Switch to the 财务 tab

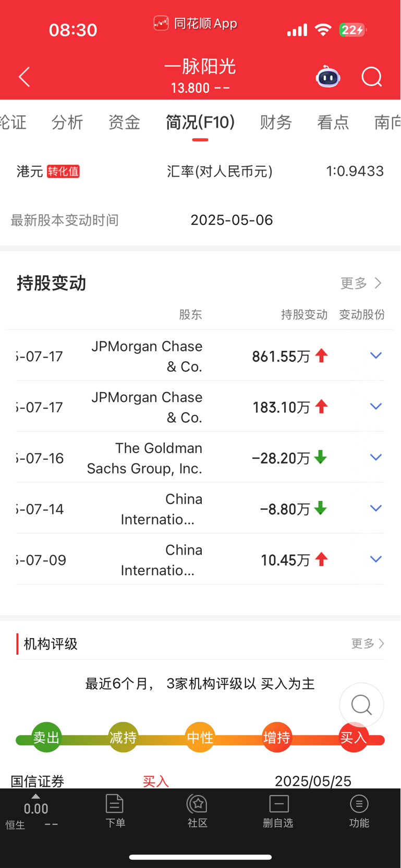pyautogui.click(x=276, y=123)
